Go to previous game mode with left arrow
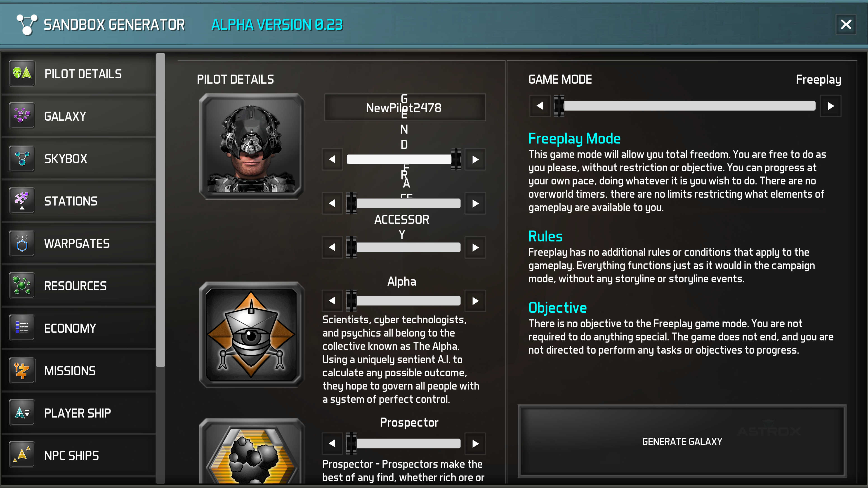This screenshot has height=488, width=868. coord(540,106)
